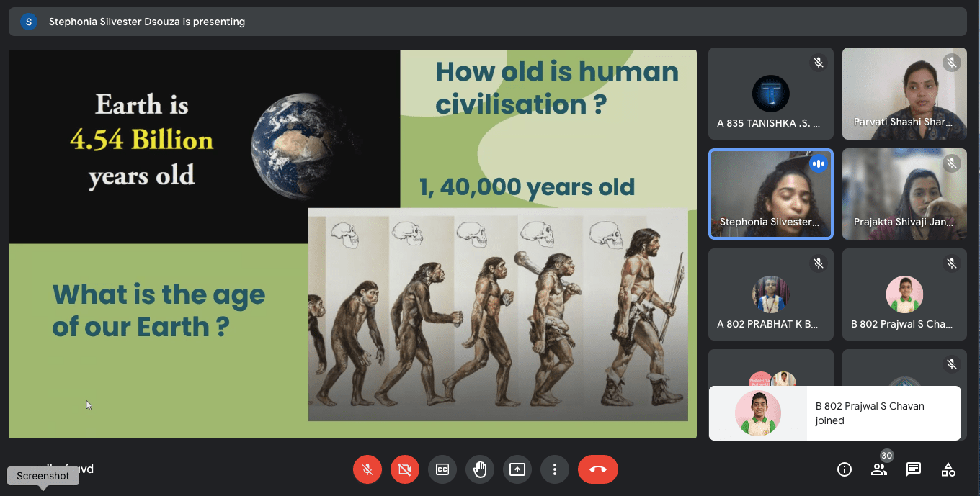Image resolution: width=980 pixels, height=496 pixels.
Task: Open the Activities shapes icon
Action: (x=948, y=469)
